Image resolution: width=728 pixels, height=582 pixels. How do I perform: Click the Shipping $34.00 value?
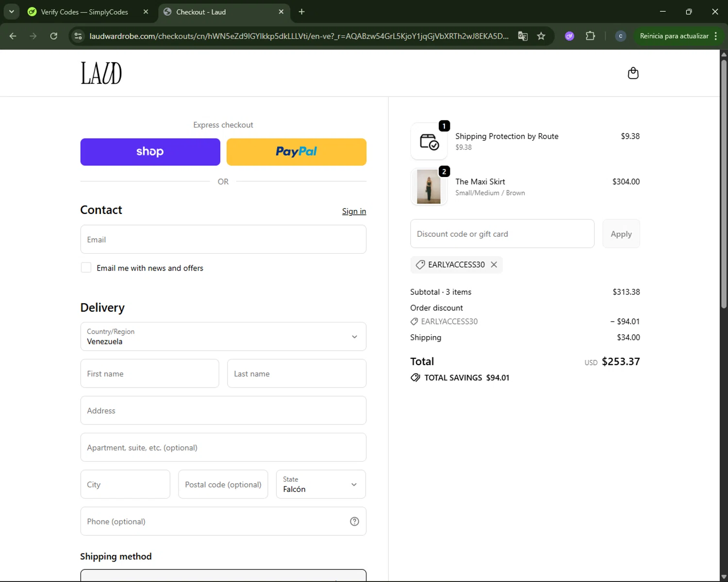[629, 338]
